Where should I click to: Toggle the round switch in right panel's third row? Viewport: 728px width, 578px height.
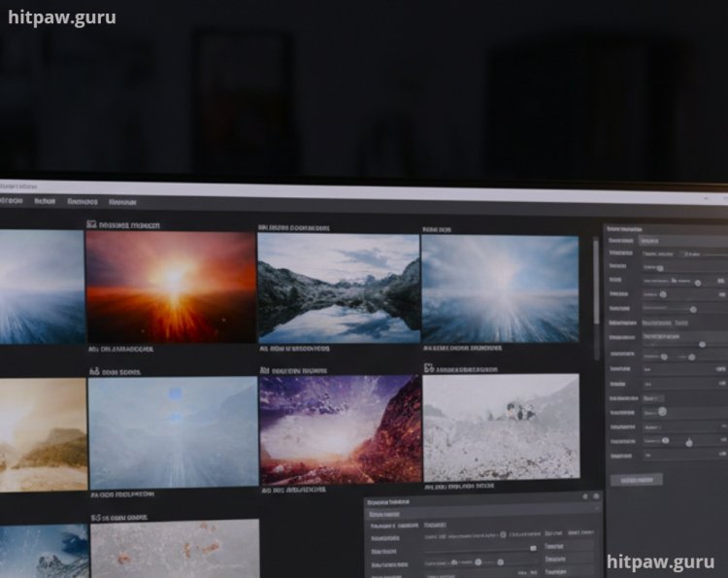click(661, 267)
